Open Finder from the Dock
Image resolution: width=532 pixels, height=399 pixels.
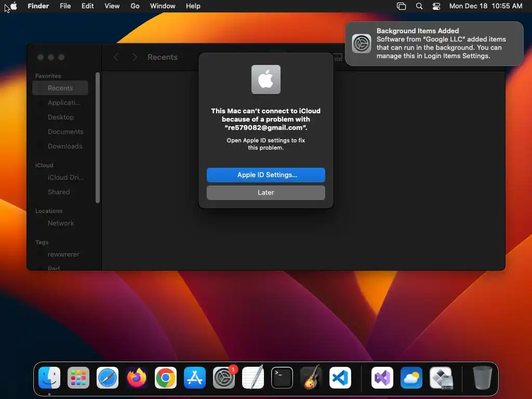point(49,378)
